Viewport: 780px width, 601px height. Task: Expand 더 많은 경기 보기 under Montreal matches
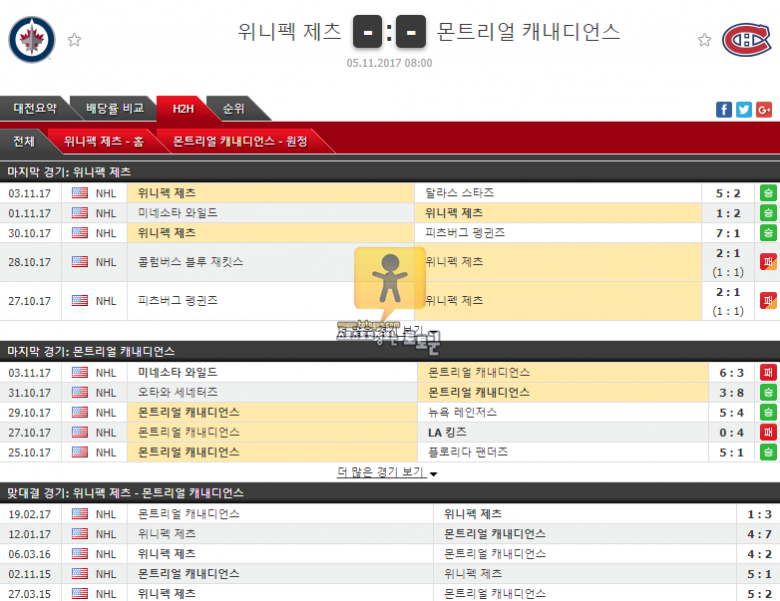coord(387,472)
